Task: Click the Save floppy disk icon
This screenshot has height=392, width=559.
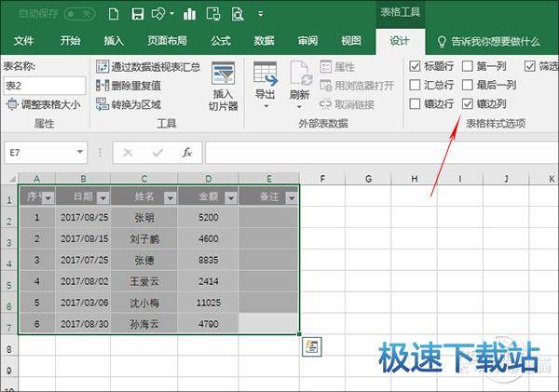Action: (138, 14)
